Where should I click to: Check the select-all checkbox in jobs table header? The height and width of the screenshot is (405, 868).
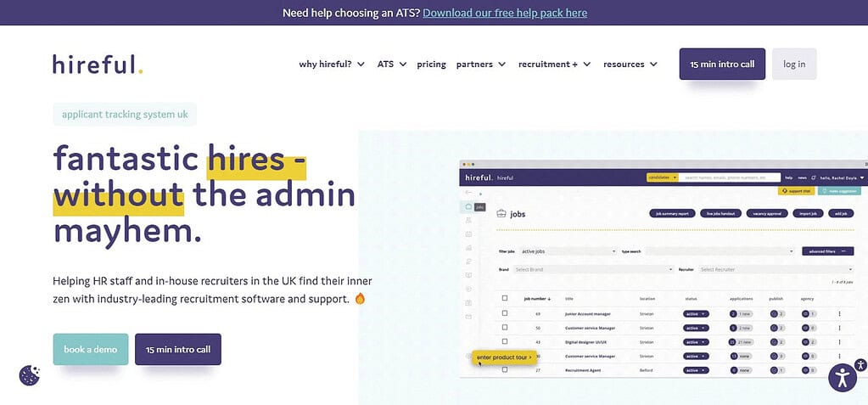[504, 298]
